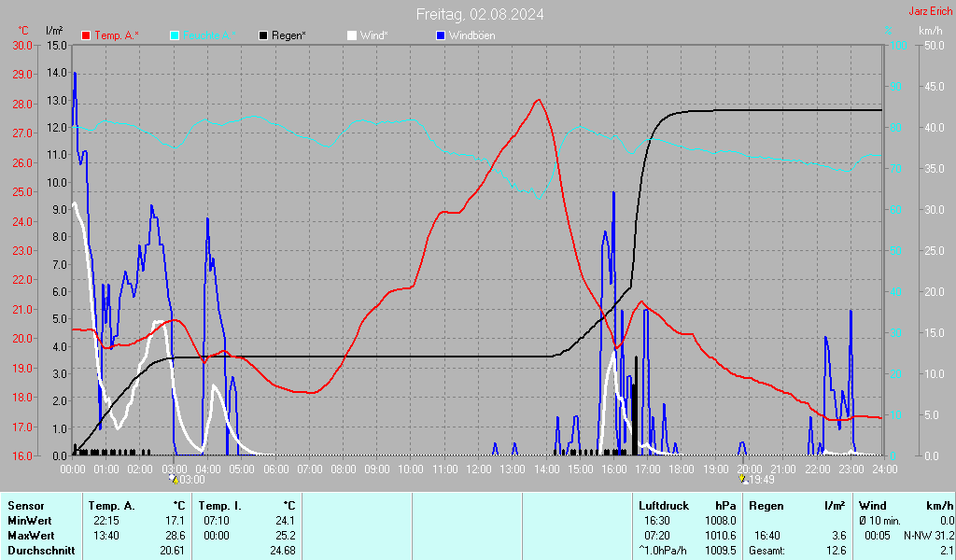Click the '15.0' rain axis label
The image size is (956, 560).
tap(57, 46)
